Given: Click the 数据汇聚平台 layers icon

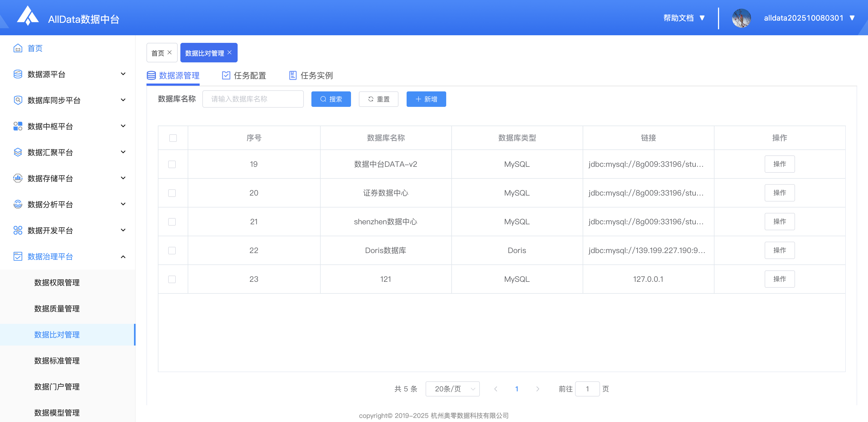Looking at the screenshot, I should click(x=18, y=152).
